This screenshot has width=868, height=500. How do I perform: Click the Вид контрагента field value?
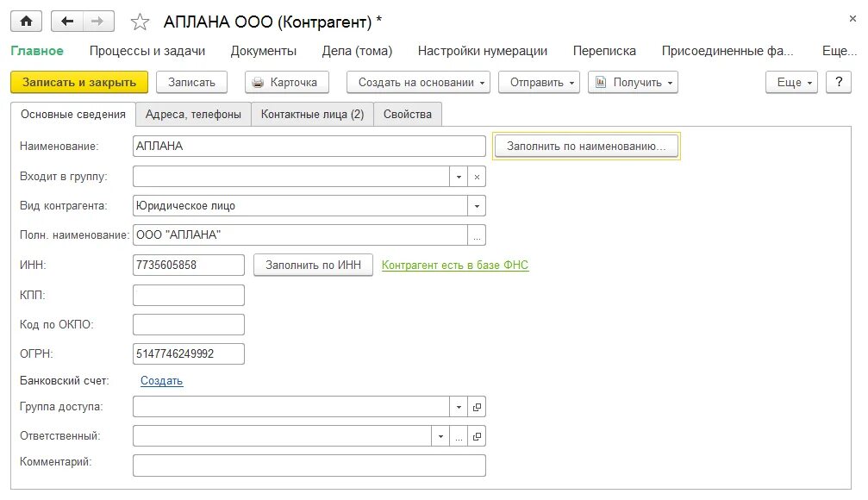[x=300, y=205]
